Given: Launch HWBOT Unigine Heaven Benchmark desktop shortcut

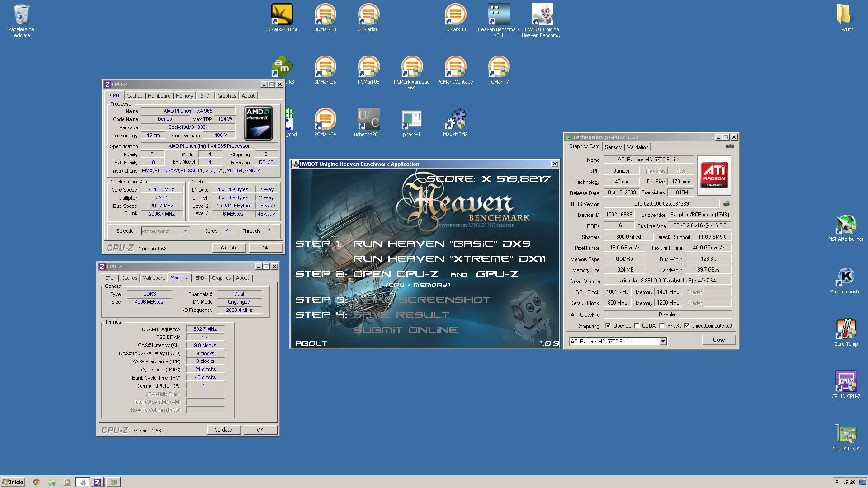Looking at the screenshot, I should (x=542, y=20).
